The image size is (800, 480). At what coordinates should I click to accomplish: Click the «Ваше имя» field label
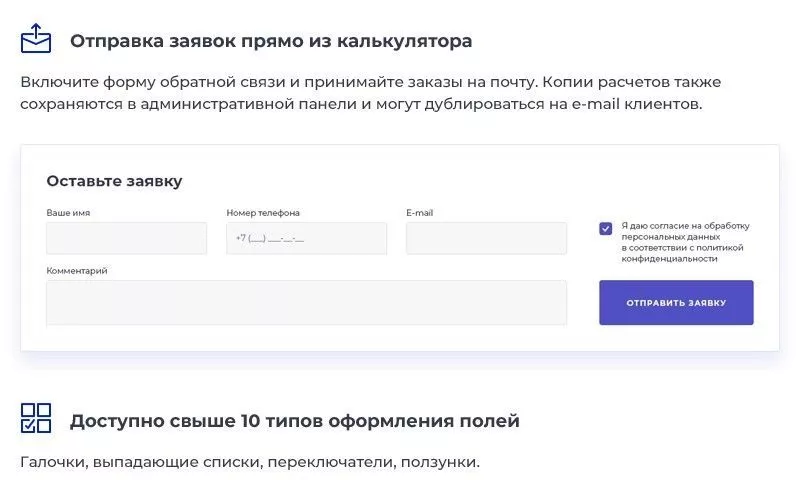point(68,213)
